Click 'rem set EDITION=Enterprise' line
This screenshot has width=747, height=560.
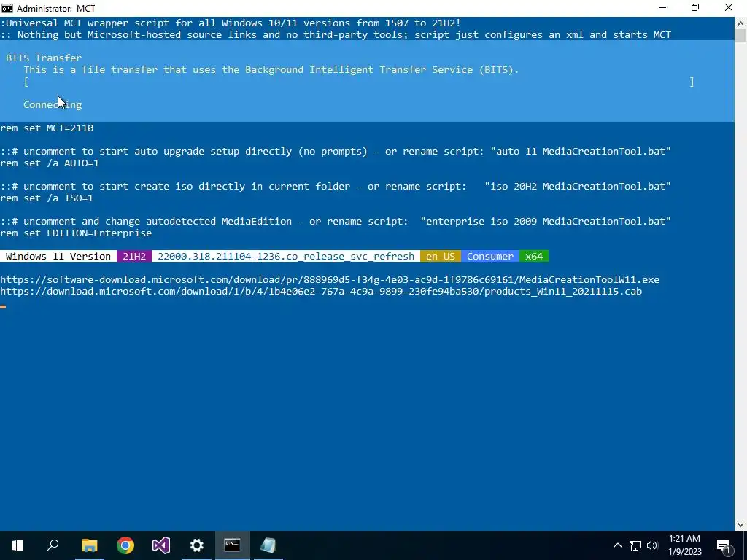(x=76, y=233)
